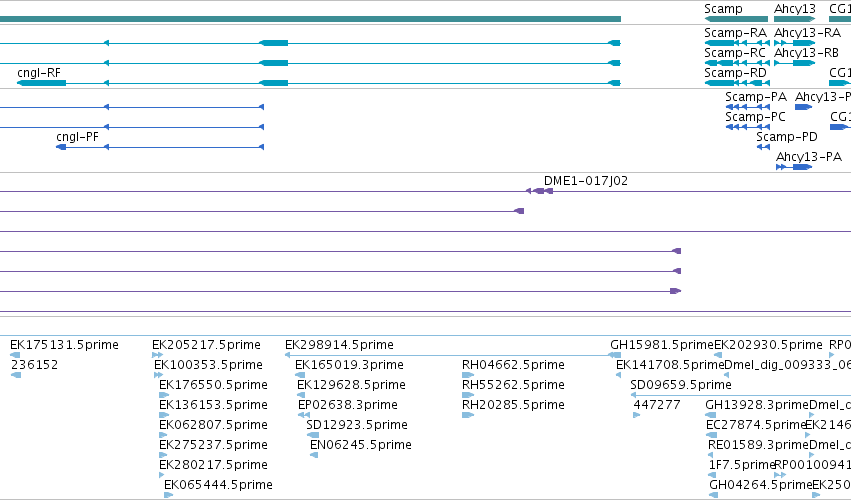Click the Ahcy13-RB transcript label
This screenshot has width=851, height=500.
(x=806, y=53)
